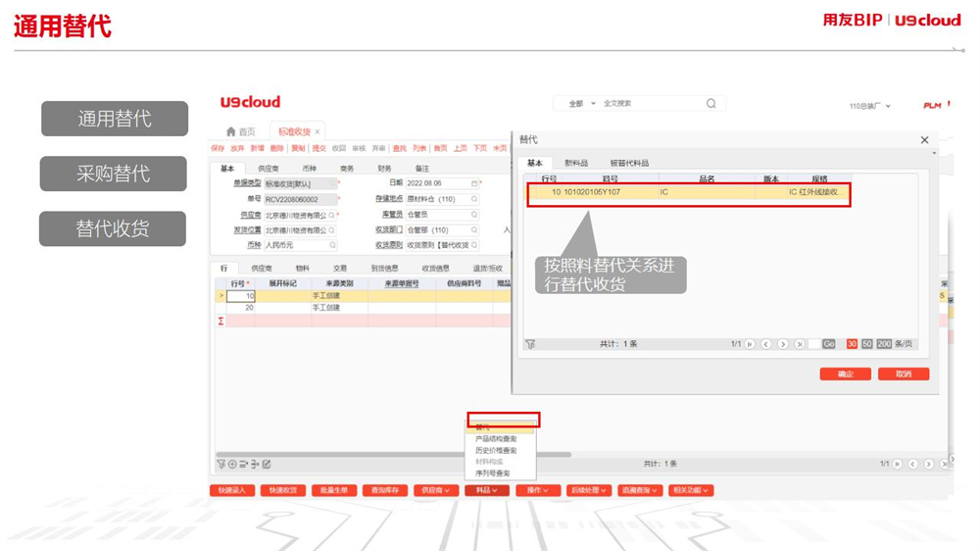Click horizontal scrollbar of lines grid

click(394, 455)
